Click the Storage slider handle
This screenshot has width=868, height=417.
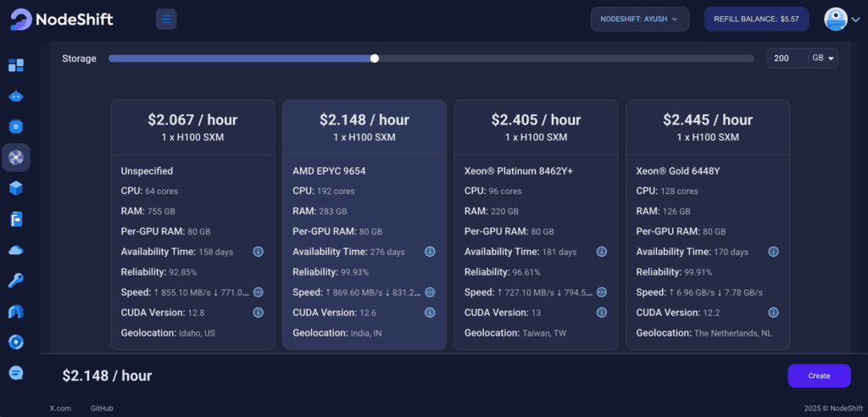[375, 58]
